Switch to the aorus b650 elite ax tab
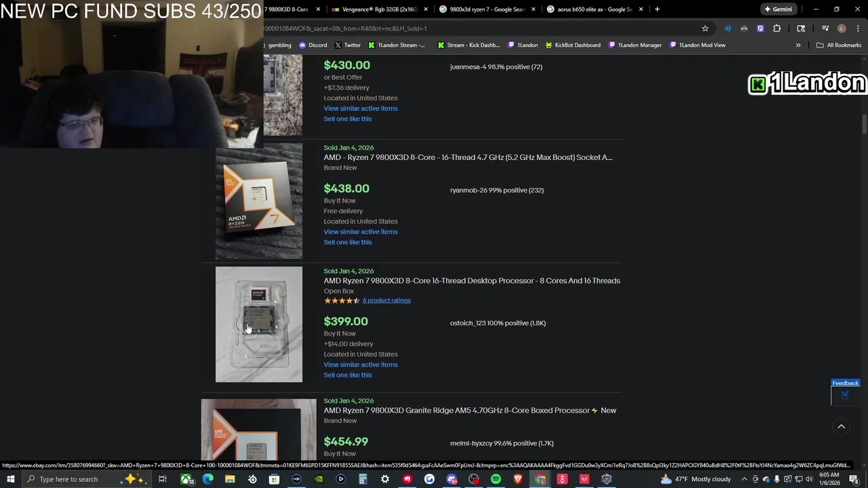Viewport: 868px width, 488px height. point(595,9)
